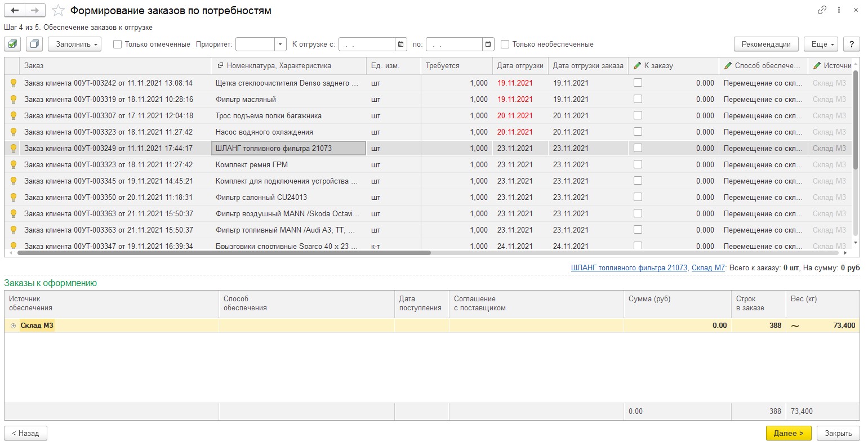Open the 'Заполнить' dropdown menu
This screenshot has width=868, height=446.
(74, 44)
